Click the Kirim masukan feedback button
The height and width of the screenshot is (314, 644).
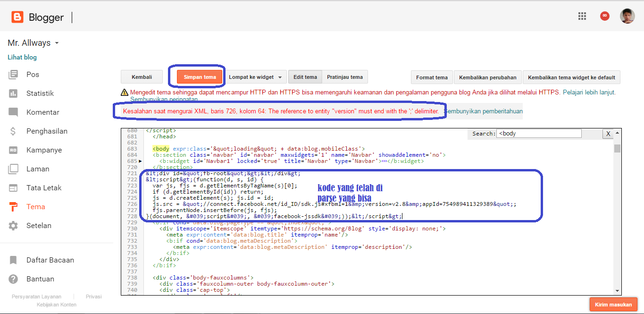pyautogui.click(x=613, y=305)
